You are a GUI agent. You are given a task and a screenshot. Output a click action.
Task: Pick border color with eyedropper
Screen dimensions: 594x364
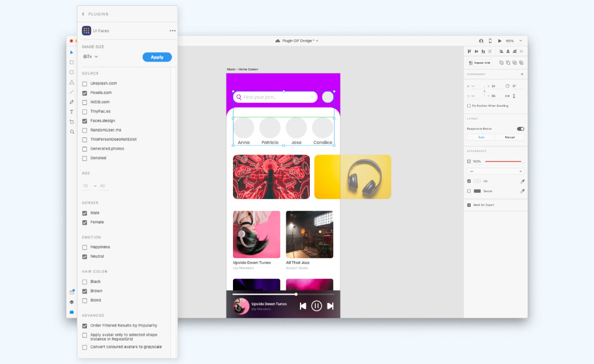click(522, 191)
